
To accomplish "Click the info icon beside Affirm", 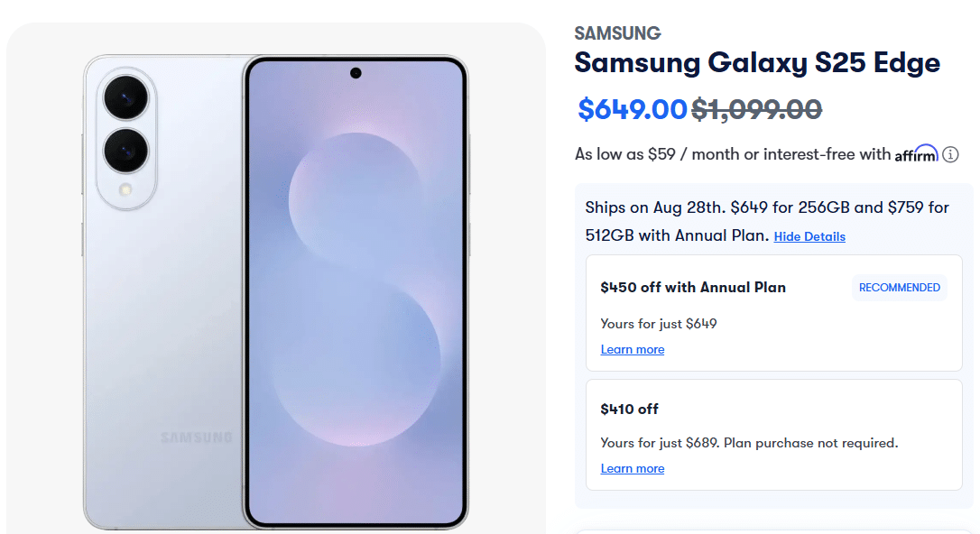I will [950, 154].
